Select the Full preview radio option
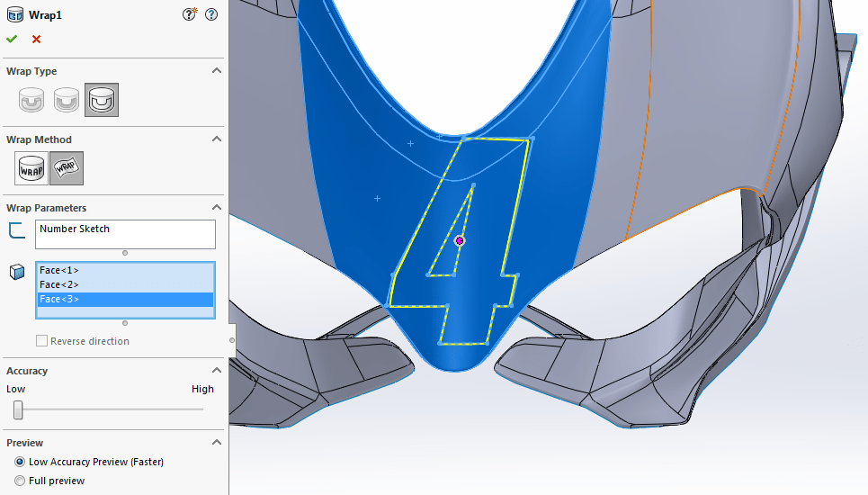The image size is (868, 495). (x=20, y=481)
